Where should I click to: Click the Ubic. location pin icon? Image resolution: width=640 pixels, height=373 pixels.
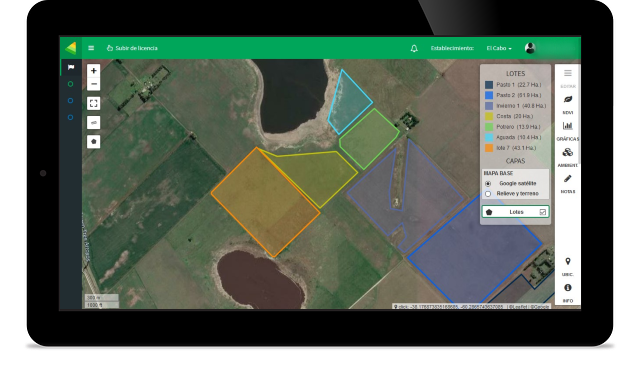tap(567, 262)
